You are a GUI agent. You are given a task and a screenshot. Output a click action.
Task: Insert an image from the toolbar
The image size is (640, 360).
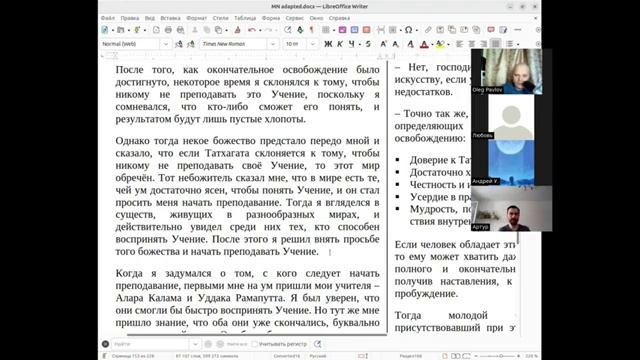point(342,30)
